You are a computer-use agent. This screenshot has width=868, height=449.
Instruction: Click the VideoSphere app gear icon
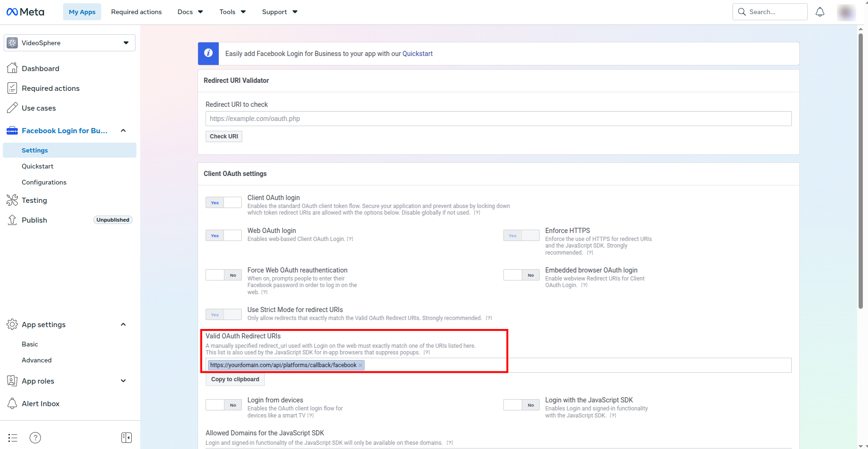13,43
